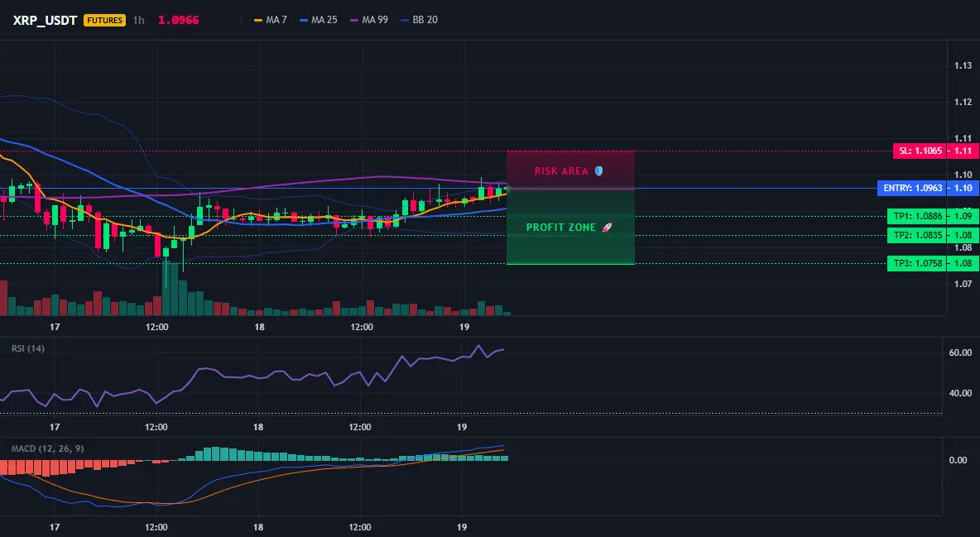
Task: Click the 19 date label under volume bars
Action: [464, 327]
